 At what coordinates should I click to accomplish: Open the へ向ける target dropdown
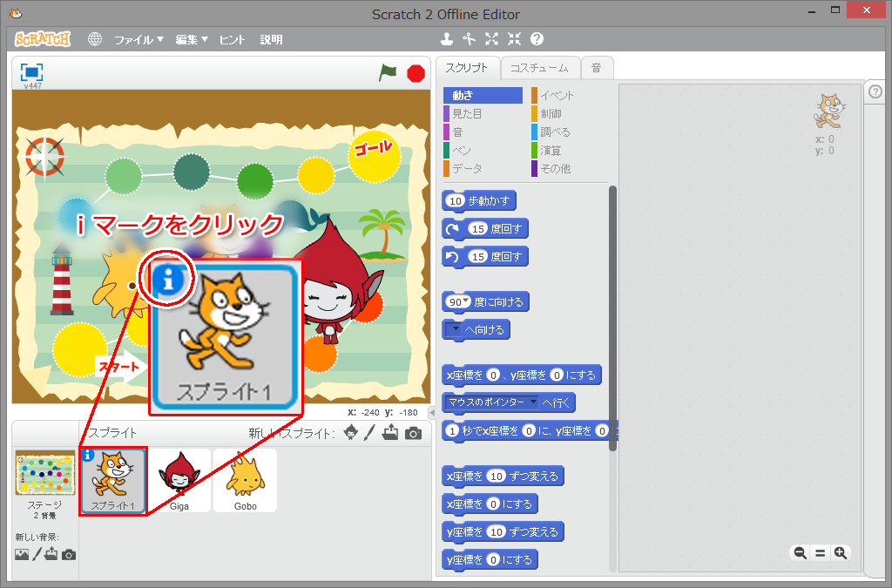point(454,330)
